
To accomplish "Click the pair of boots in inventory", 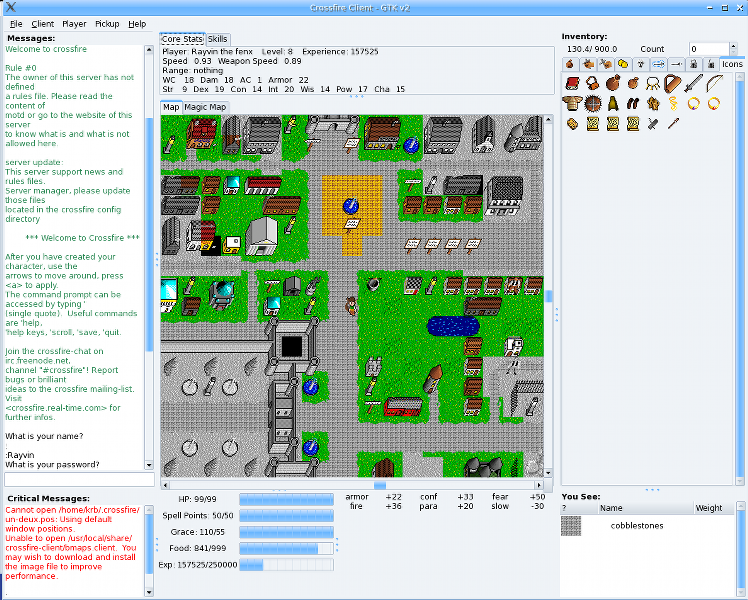I will click(x=633, y=103).
